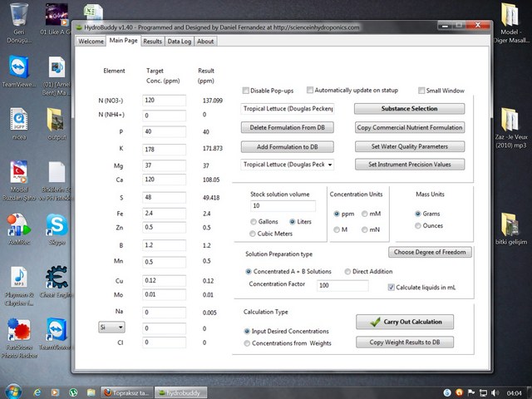Choose mM concentration units
This screenshot has width=532, height=399.
[364, 214]
